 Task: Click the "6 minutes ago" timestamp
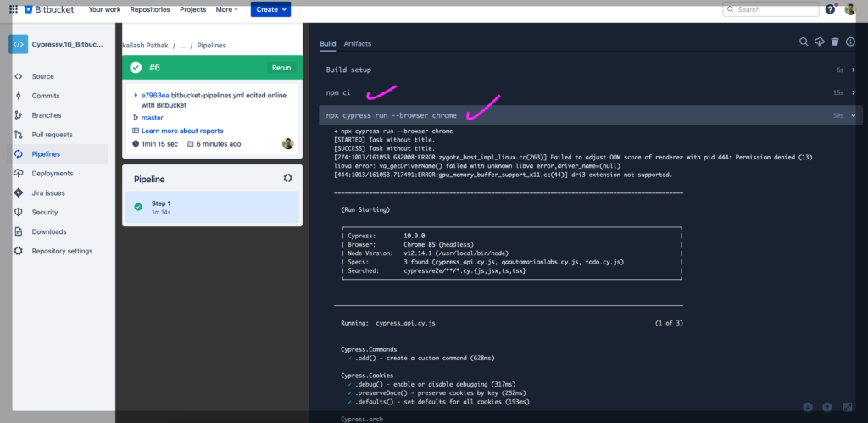point(218,144)
